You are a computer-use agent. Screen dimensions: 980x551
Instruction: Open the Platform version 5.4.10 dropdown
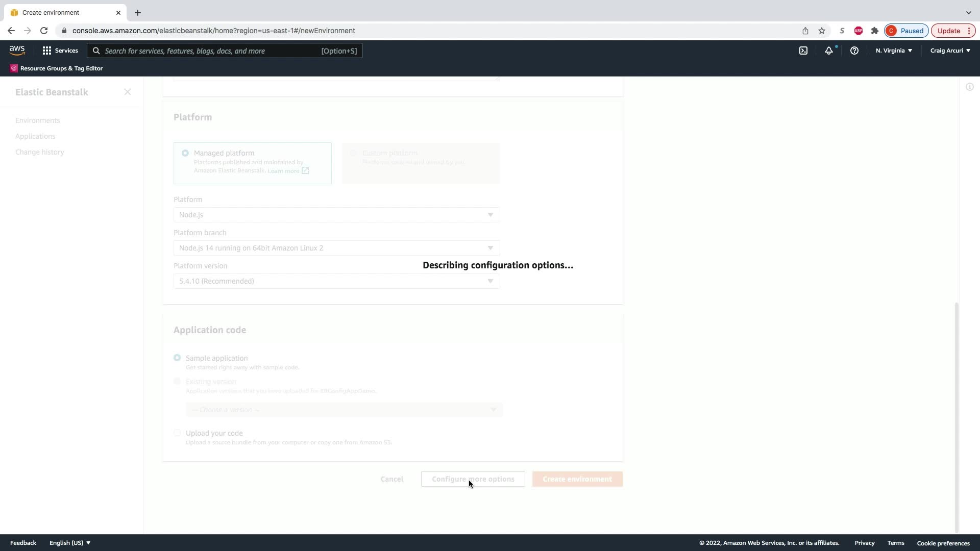(336, 281)
